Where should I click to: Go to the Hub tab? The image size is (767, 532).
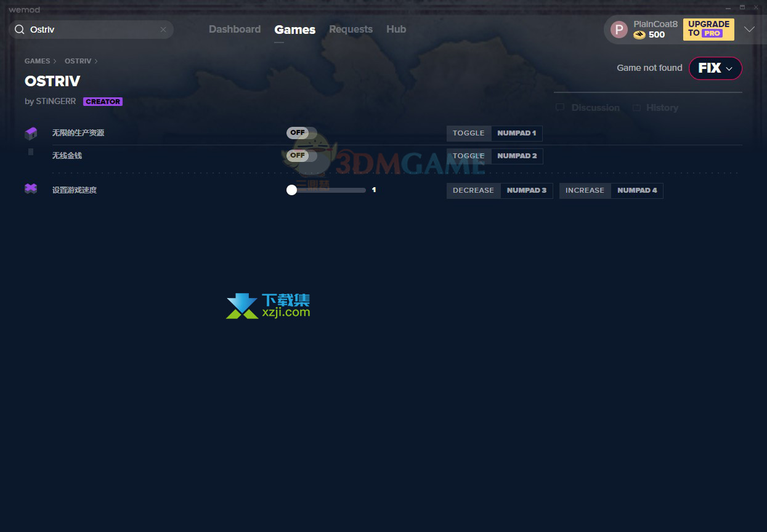coord(396,29)
